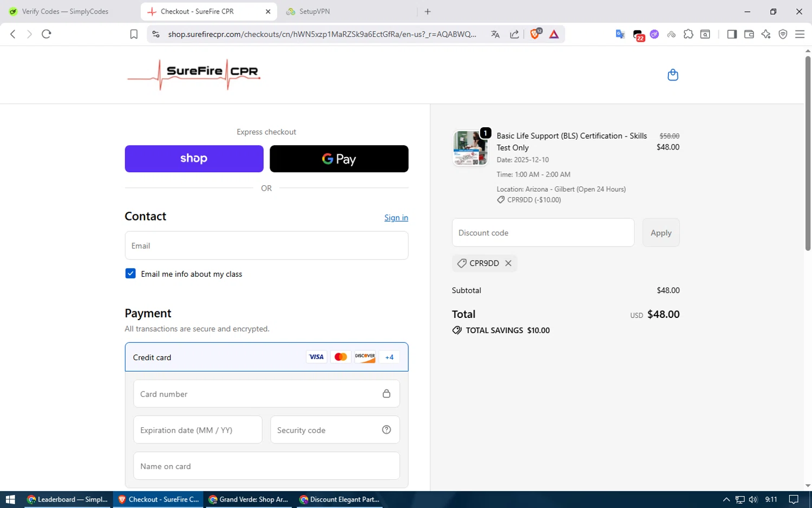Open the Discount Elegant Part... taskbar window
812x508 pixels.
339,499
